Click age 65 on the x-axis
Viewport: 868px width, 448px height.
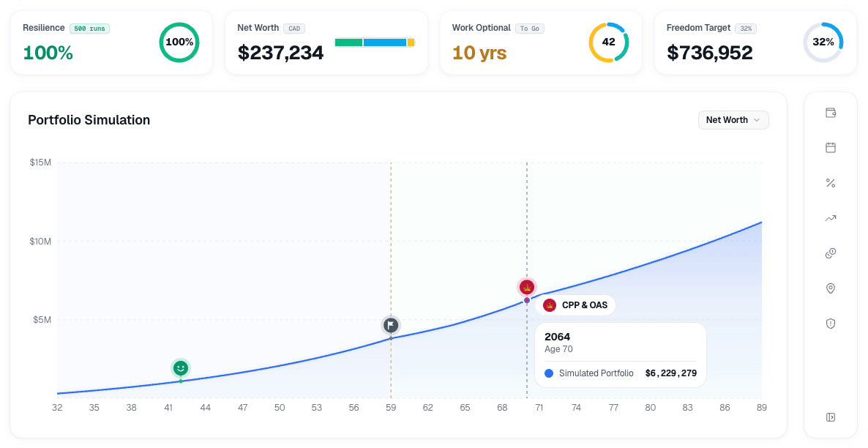point(465,408)
